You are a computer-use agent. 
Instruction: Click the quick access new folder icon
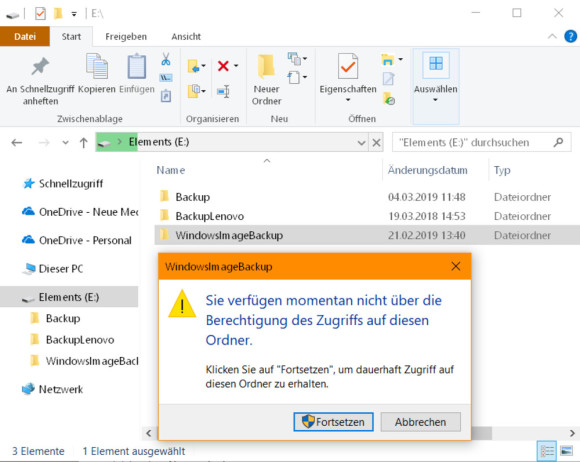58,14
